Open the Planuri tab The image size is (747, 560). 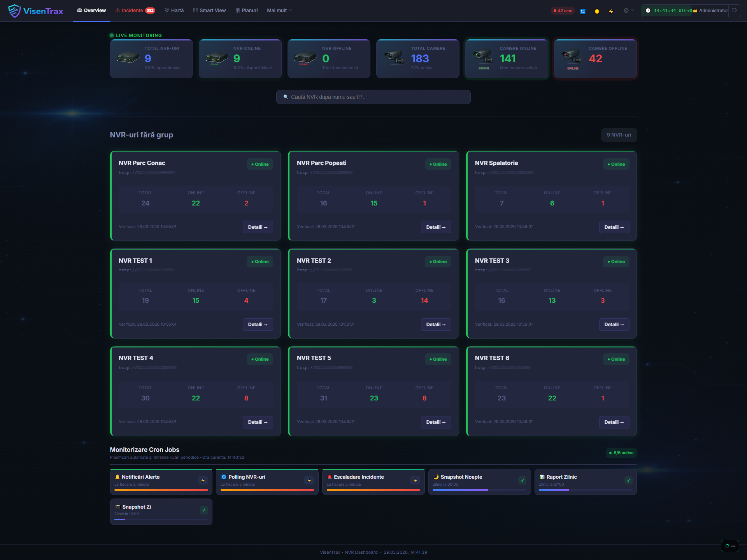(247, 11)
